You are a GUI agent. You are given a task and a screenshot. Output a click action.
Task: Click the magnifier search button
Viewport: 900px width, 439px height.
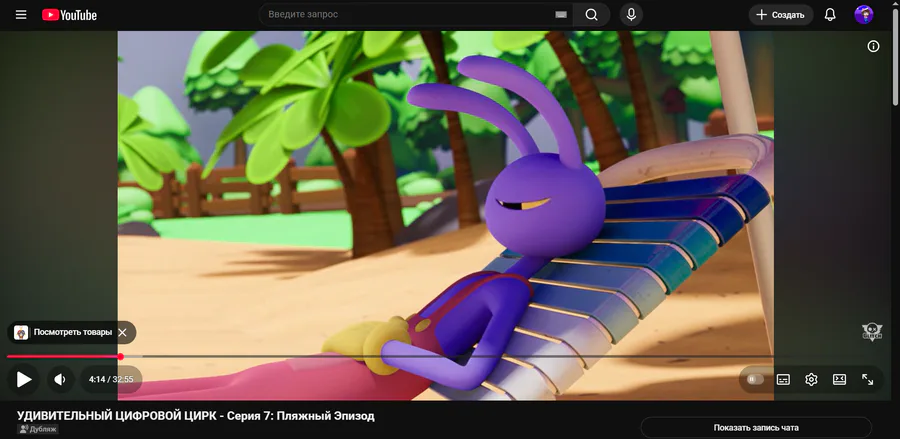(591, 15)
